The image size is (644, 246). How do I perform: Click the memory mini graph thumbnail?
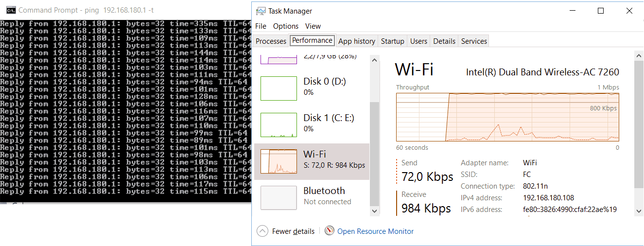[x=278, y=59]
